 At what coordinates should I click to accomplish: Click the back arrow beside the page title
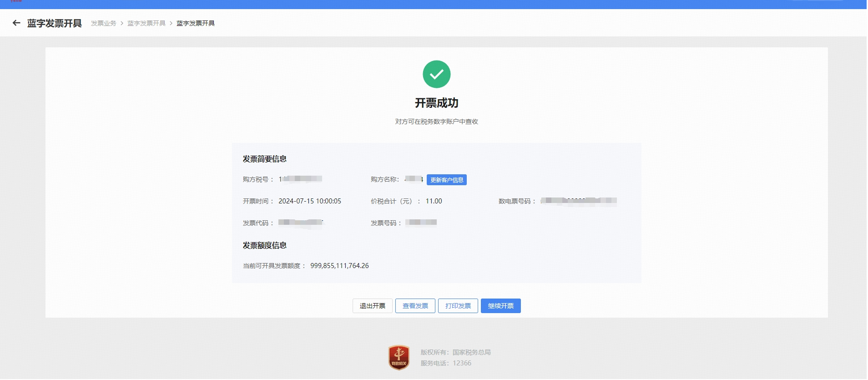(17, 23)
